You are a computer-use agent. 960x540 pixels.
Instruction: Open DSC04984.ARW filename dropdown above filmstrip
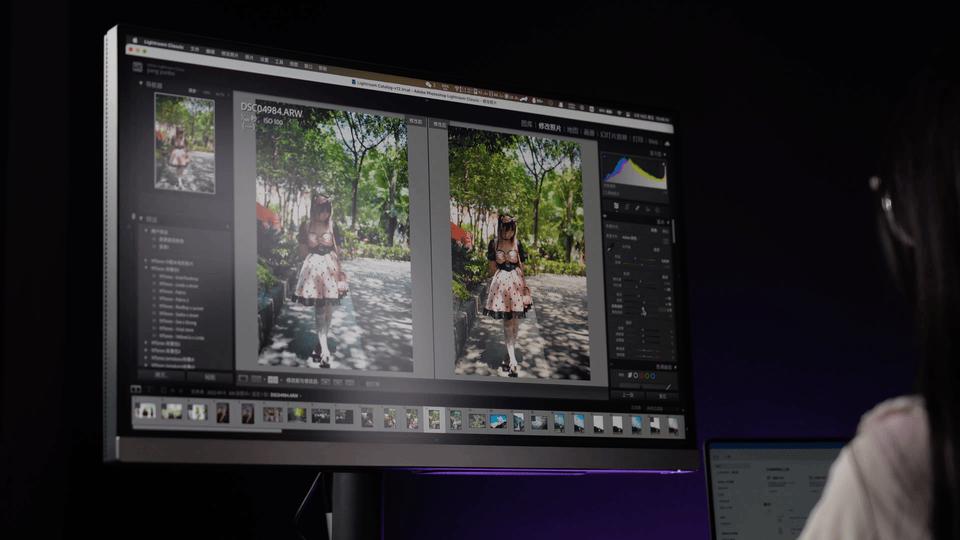click(x=286, y=396)
